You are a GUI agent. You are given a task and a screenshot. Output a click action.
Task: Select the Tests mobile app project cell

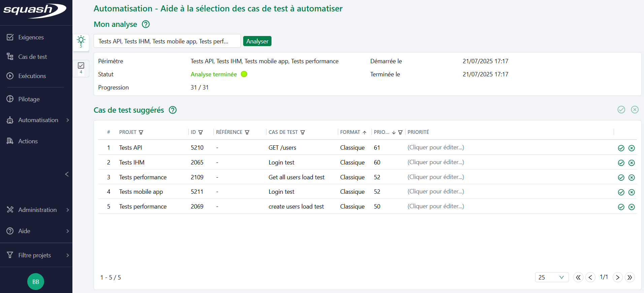click(x=141, y=192)
